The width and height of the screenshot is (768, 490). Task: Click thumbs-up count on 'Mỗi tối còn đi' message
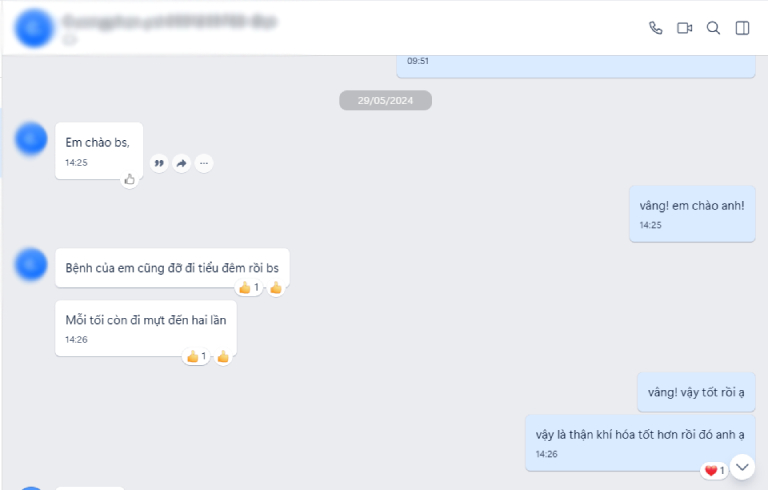click(x=197, y=356)
